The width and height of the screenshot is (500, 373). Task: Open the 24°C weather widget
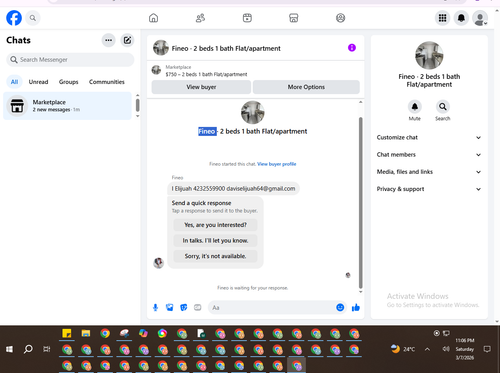click(x=404, y=349)
